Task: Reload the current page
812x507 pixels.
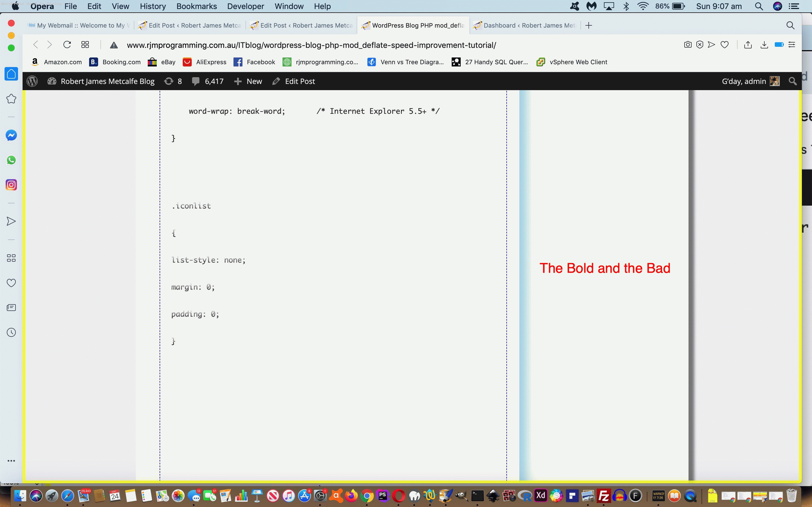Action: point(67,45)
